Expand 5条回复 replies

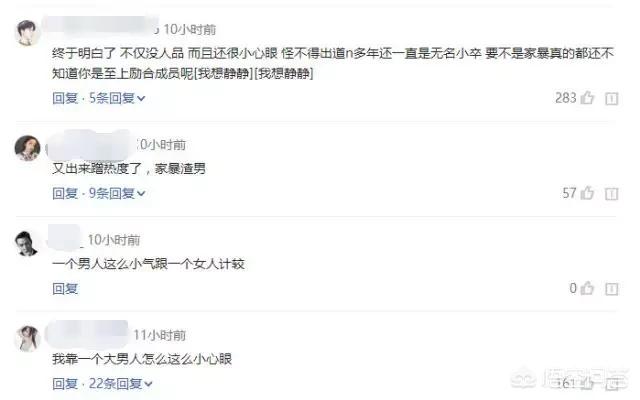117,98
